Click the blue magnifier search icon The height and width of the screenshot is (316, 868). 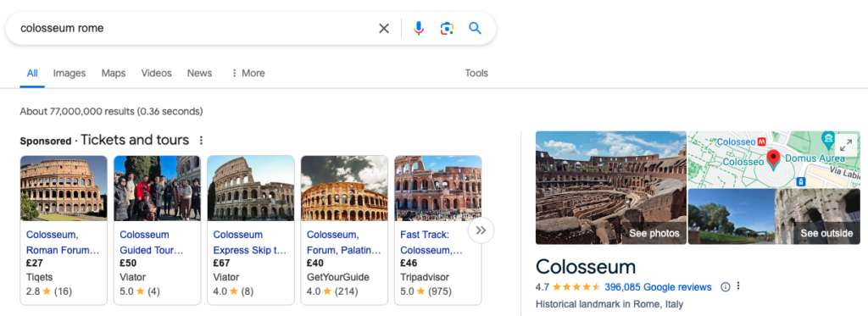[475, 28]
